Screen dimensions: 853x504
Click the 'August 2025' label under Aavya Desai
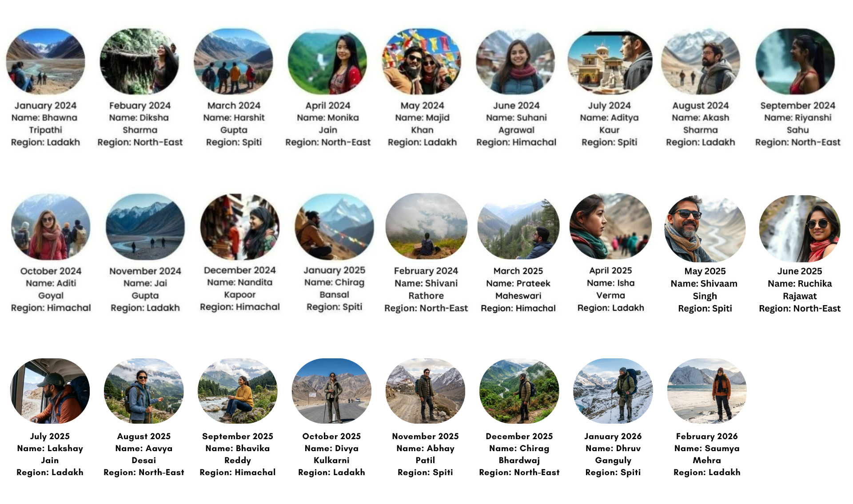(144, 436)
